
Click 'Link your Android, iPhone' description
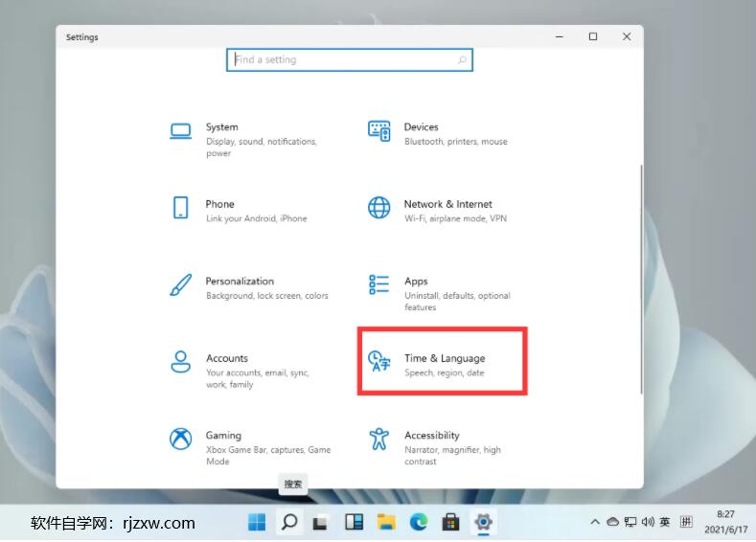pos(256,218)
